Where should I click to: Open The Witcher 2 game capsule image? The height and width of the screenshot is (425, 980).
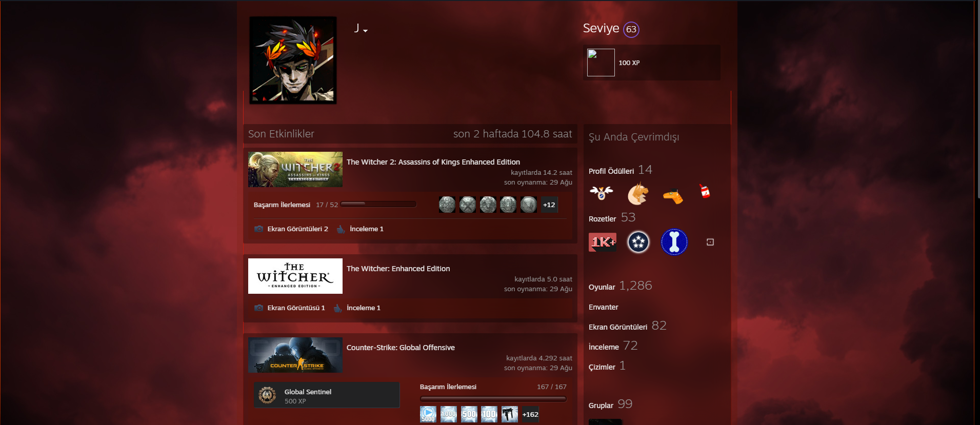[295, 169]
